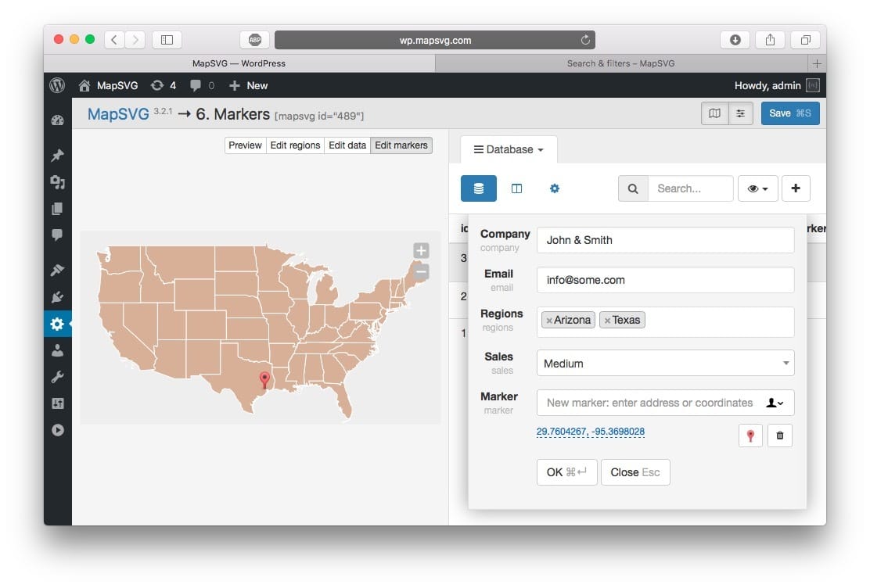Click the sliders options button near Save
The image size is (870, 588).
[741, 113]
